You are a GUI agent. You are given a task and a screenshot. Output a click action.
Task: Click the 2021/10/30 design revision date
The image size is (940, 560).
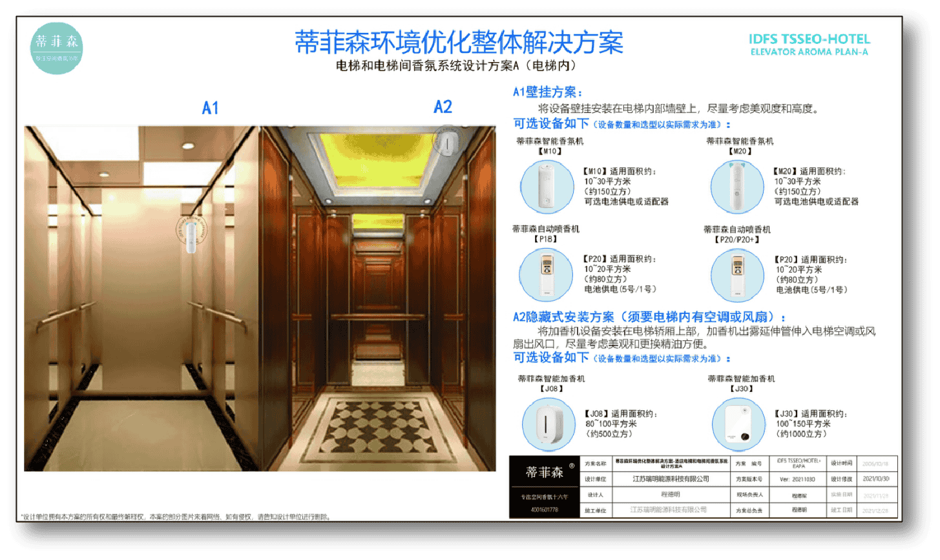[876, 479]
